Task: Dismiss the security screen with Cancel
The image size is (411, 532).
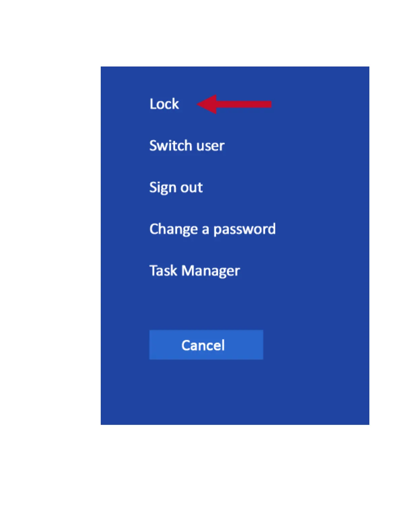Action: point(206,345)
